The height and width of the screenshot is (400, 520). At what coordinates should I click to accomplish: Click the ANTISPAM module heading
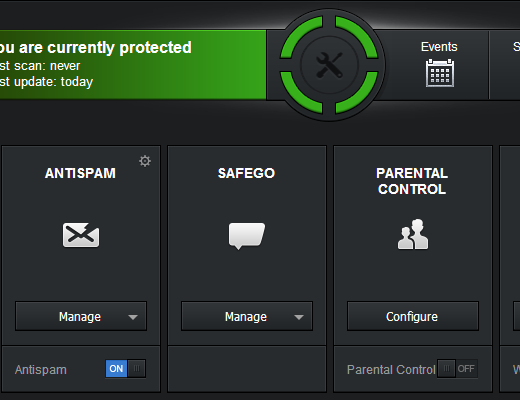(x=80, y=173)
